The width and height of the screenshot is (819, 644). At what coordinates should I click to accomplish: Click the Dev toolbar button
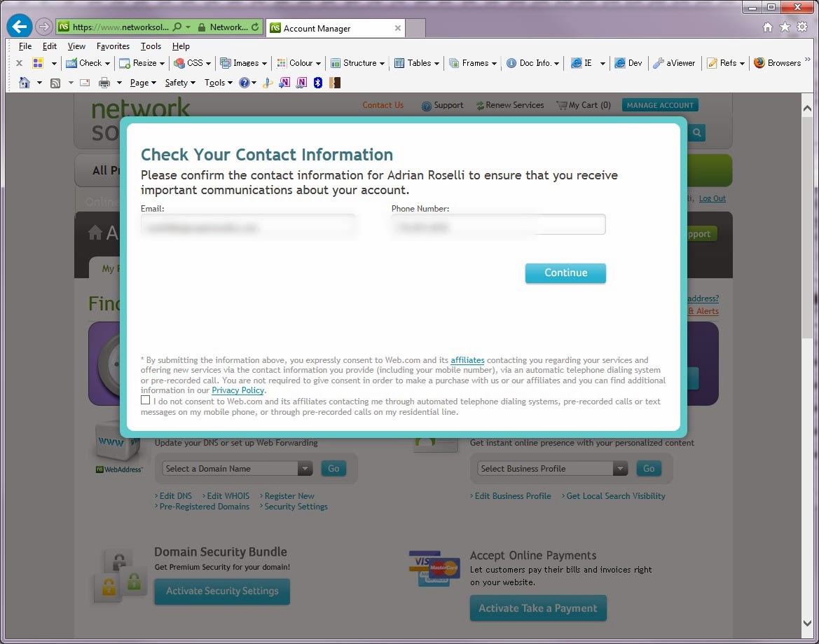tap(628, 62)
